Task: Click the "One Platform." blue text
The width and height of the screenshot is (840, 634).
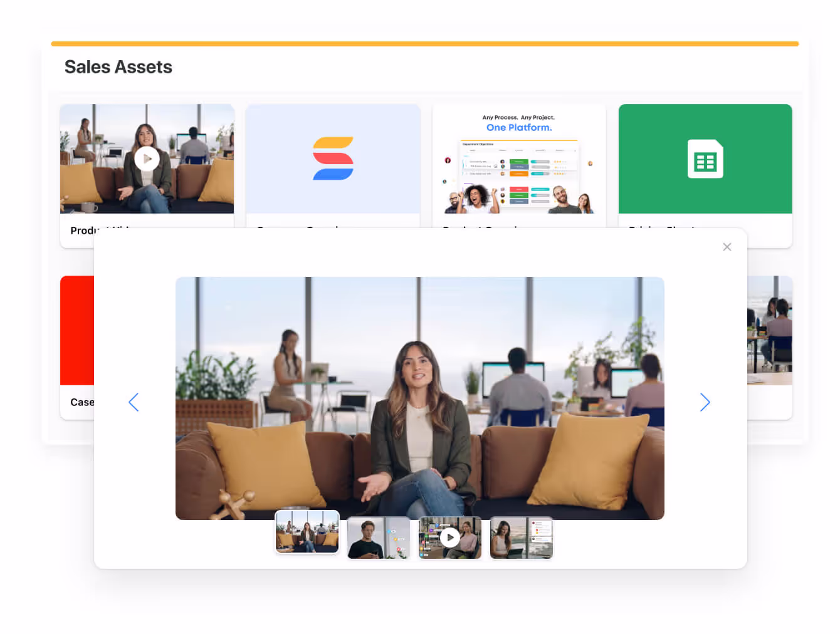Action: pos(519,128)
